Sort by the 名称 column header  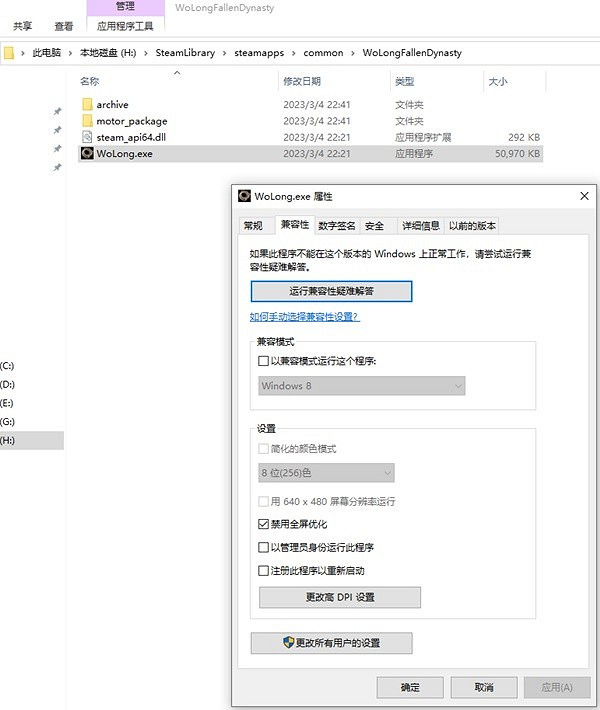[x=89, y=82]
